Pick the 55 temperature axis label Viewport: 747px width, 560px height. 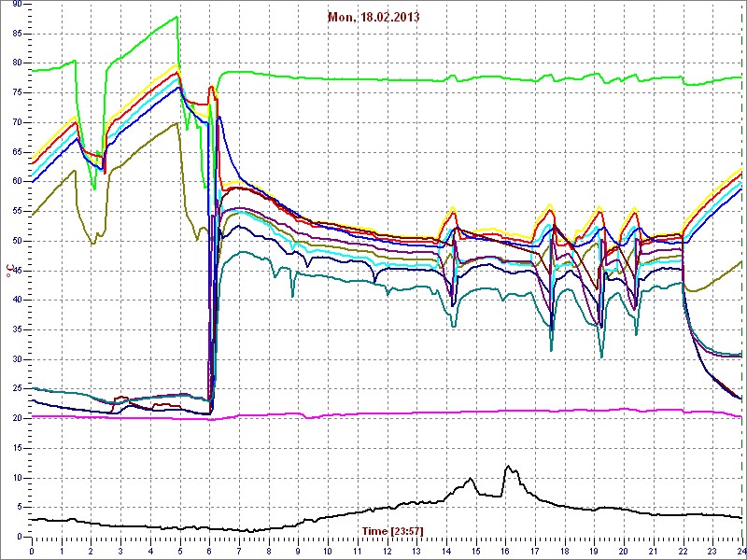(x=17, y=212)
